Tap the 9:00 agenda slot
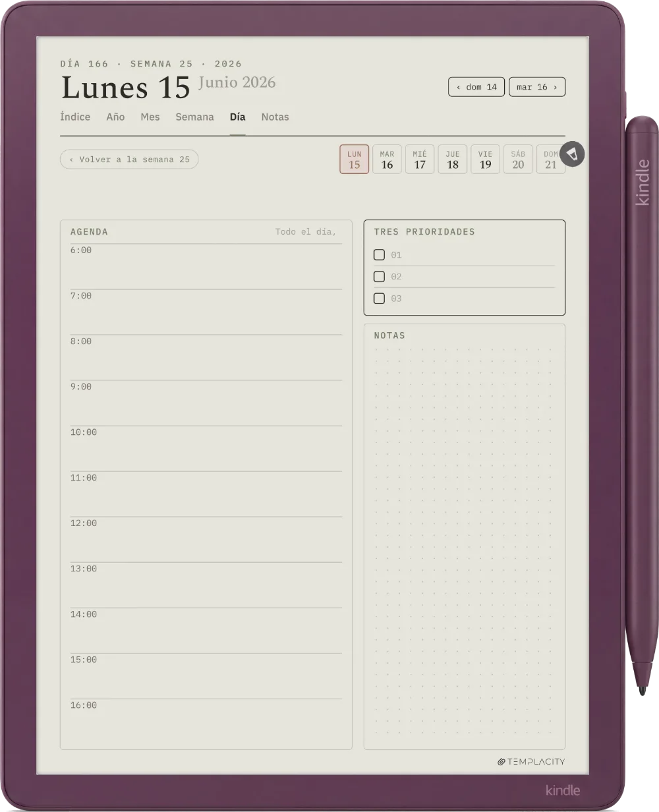The width and height of the screenshot is (659, 812). [x=206, y=403]
